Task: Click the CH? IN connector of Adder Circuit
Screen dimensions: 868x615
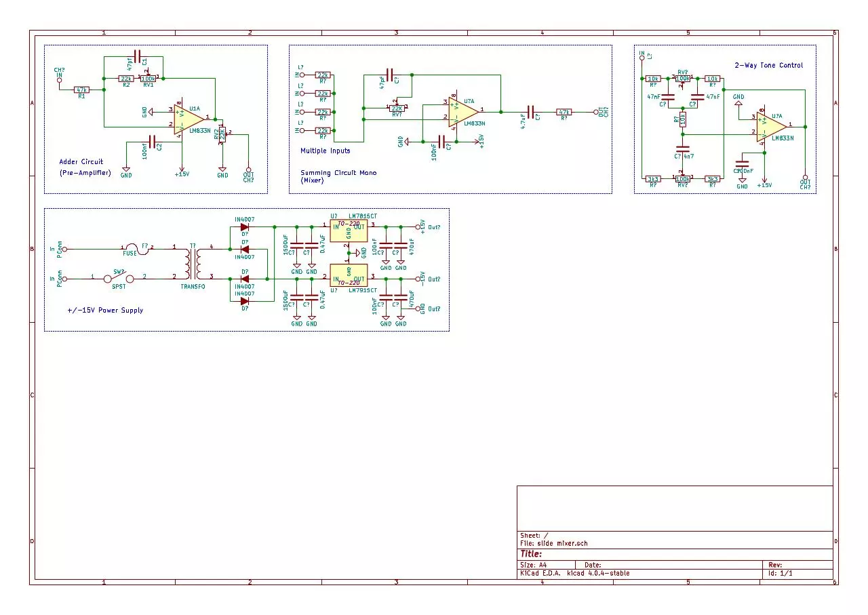Action: pos(58,79)
